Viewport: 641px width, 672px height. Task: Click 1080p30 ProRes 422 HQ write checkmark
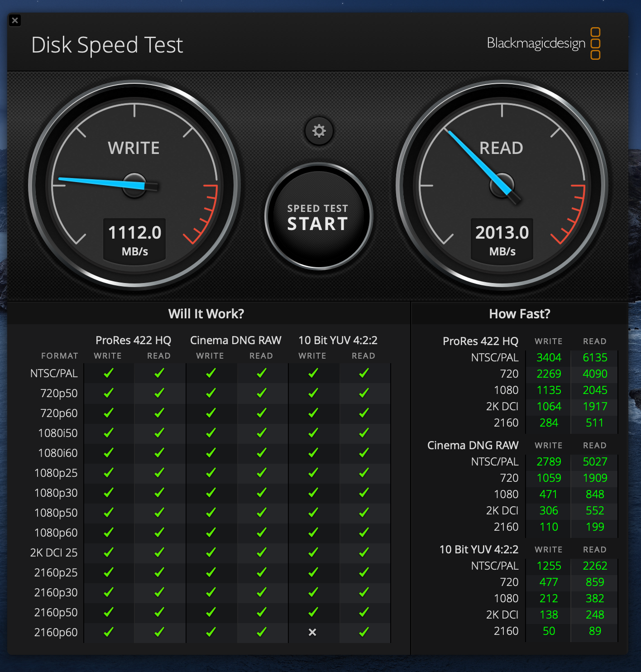(x=109, y=493)
